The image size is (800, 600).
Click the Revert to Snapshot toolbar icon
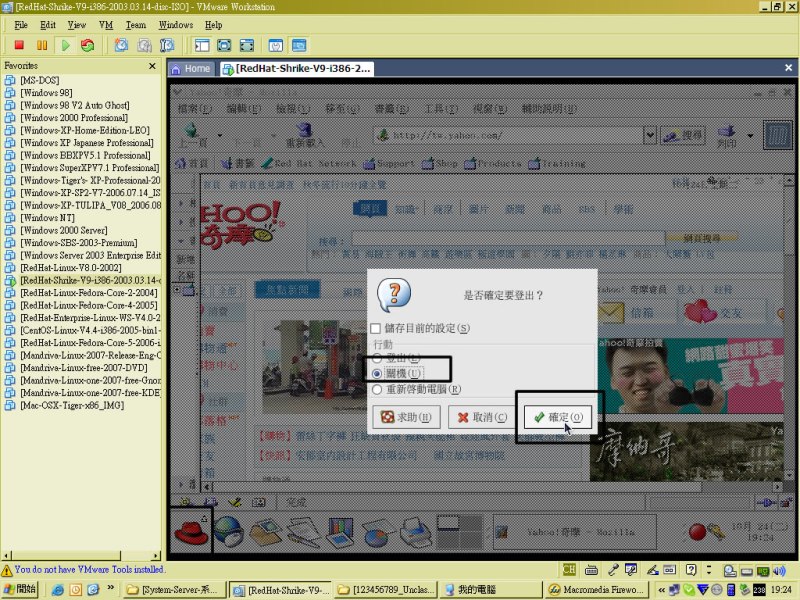(144, 45)
